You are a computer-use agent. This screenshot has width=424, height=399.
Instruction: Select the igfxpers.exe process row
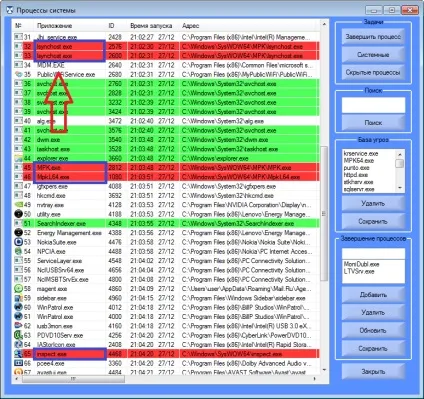coord(166,186)
